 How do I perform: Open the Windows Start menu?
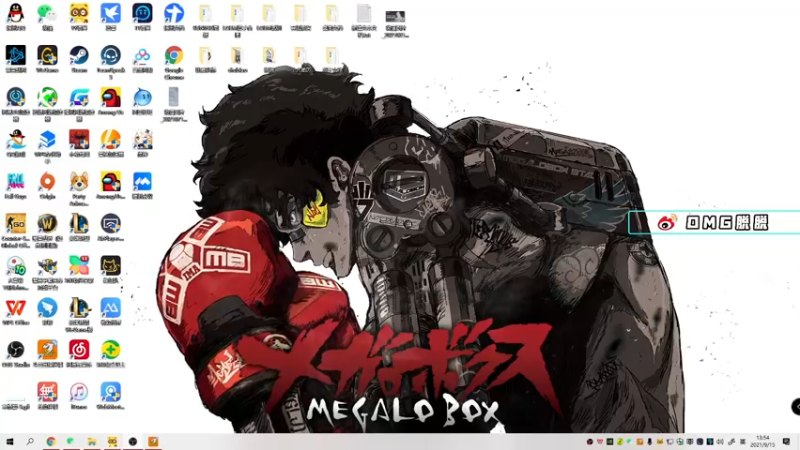tap(9, 441)
